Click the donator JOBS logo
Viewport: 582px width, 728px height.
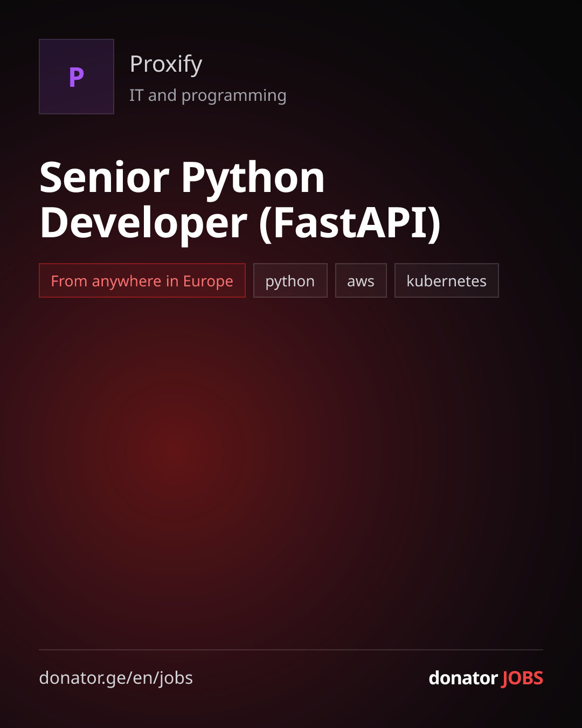[x=486, y=678]
